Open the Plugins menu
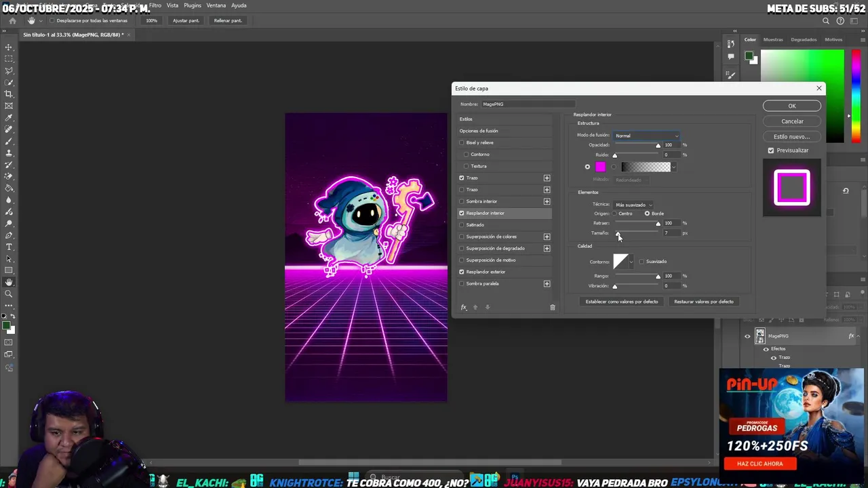 pos(193,5)
